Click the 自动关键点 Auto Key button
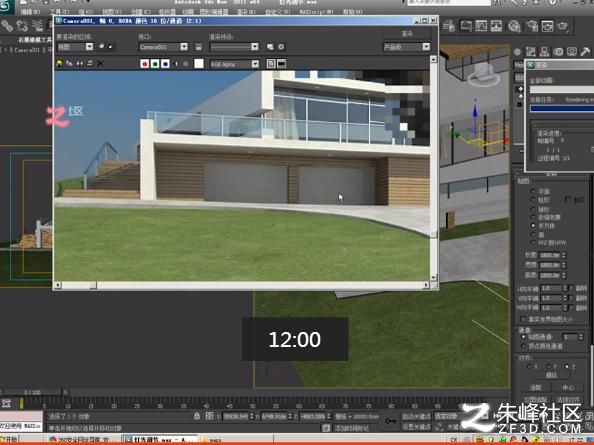Image resolution: width=594 pixels, height=445 pixels. pyautogui.click(x=416, y=416)
